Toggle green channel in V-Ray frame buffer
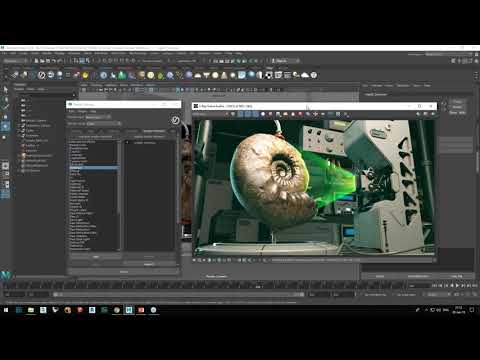The width and height of the screenshot is (480, 360). pyautogui.click(x=248, y=114)
